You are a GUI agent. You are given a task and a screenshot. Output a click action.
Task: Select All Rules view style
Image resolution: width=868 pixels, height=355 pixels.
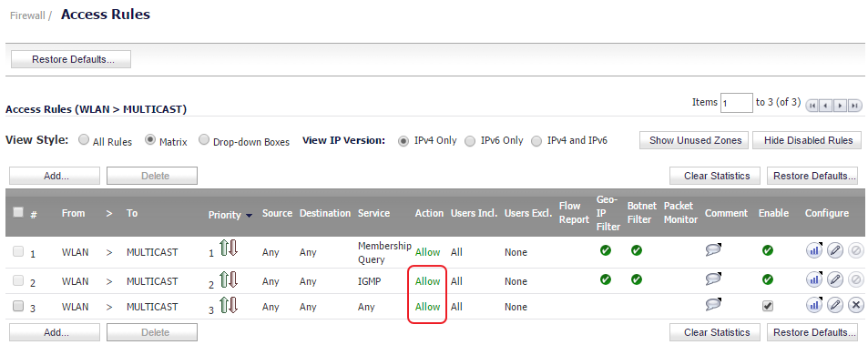(84, 140)
